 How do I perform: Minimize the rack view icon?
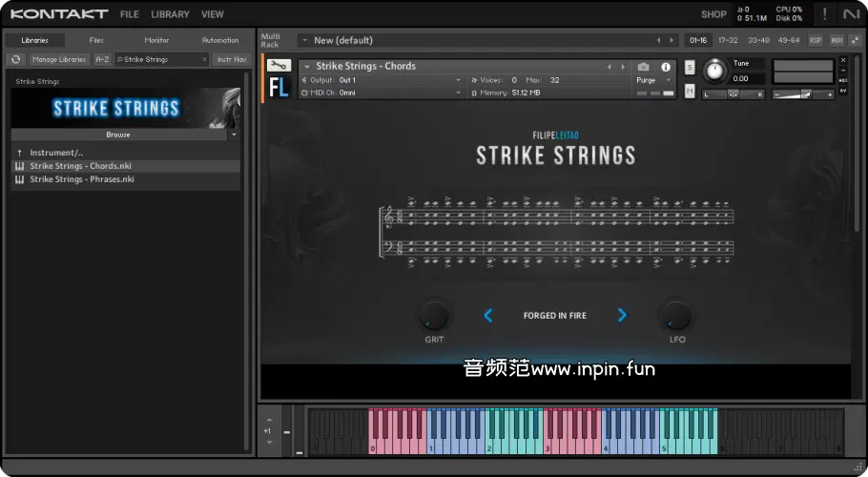(x=856, y=40)
